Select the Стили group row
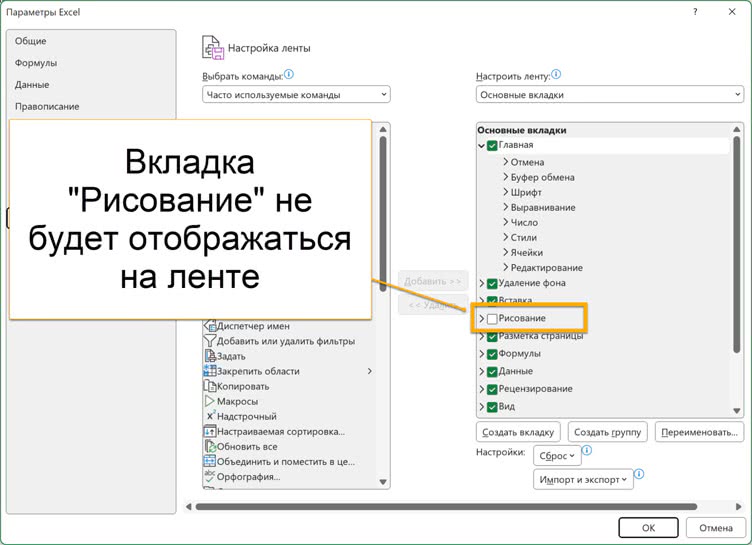This screenshot has width=752, height=545. pos(523,237)
